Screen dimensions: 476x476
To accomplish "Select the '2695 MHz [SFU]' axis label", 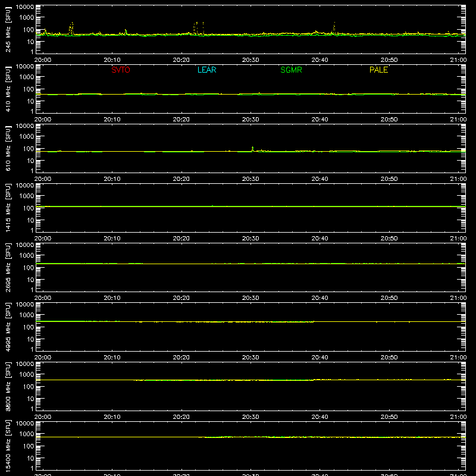I will (8, 267).
